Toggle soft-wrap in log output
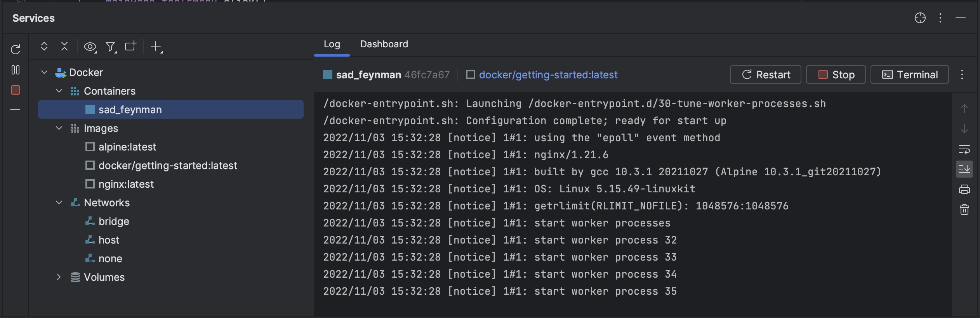Image resolution: width=980 pixels, height=318 pixels. point(964,149)
